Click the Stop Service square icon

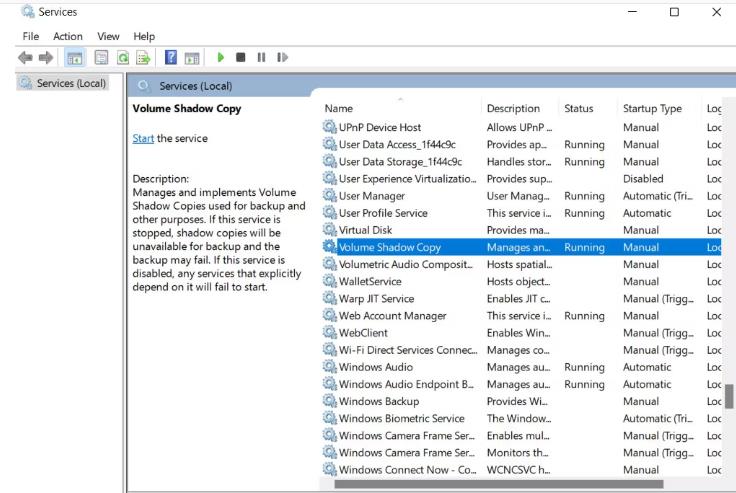[241, 57]
